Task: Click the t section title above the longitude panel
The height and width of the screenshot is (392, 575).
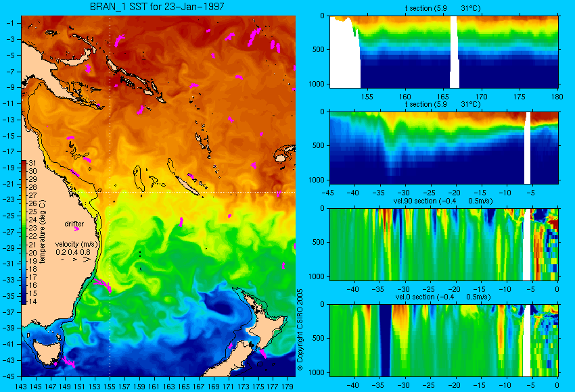Action: [x=442, y=8]
